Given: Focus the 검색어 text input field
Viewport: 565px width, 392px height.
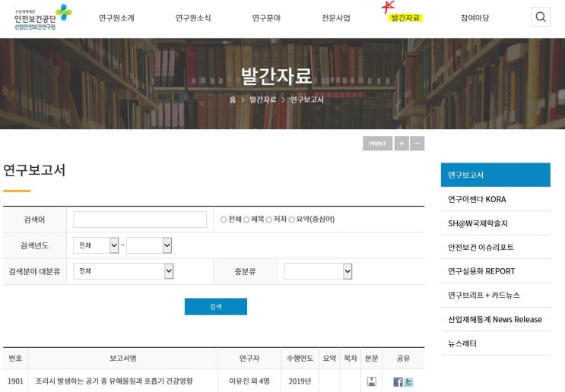Looking at the screenshot, I should [x=140, y=220].
